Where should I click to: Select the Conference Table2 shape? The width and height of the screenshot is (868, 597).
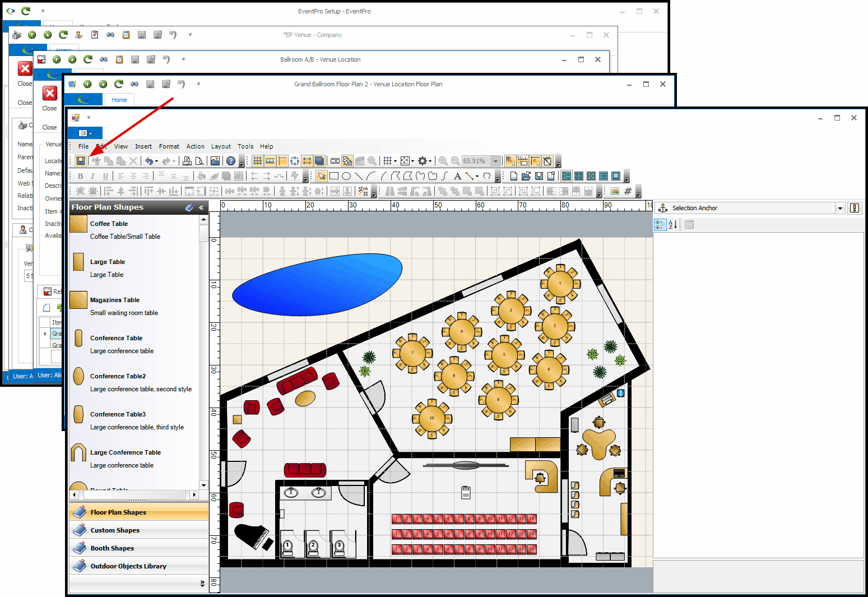pyautogui.click(x=134, y=382)
